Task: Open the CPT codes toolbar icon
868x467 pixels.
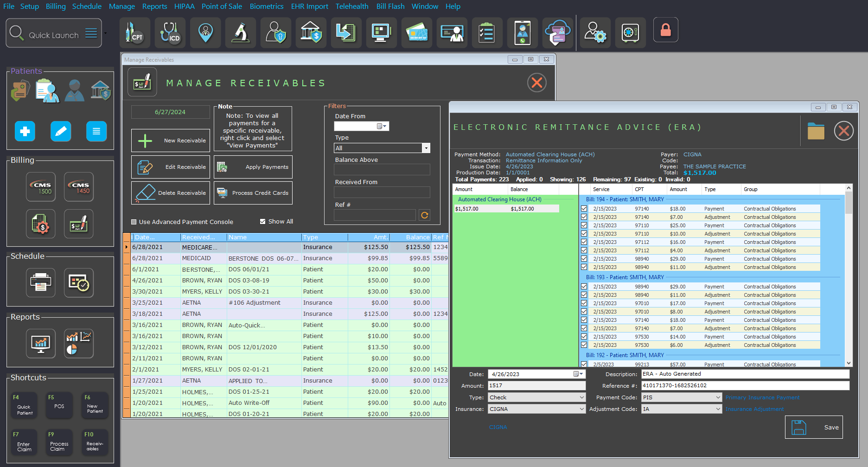Action: coord(134,33)
